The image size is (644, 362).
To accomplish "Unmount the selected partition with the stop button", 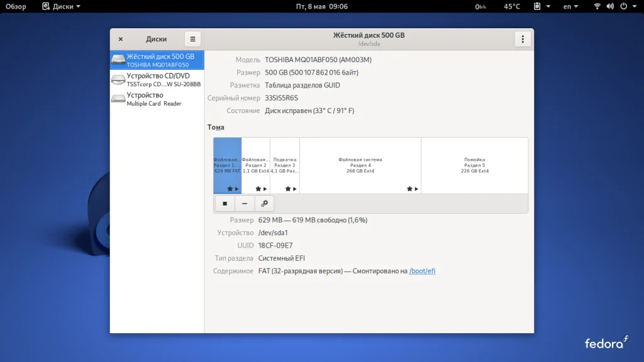I will (225, 204).
